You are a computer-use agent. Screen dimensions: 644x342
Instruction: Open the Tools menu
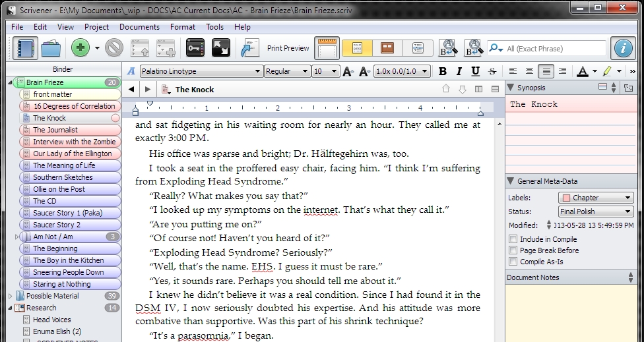[214, 26]
